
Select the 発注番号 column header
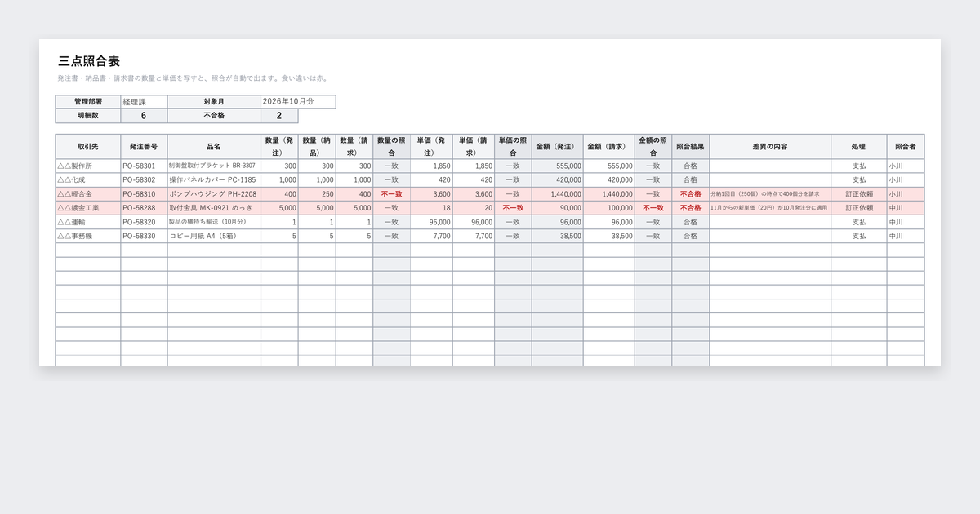144,147
